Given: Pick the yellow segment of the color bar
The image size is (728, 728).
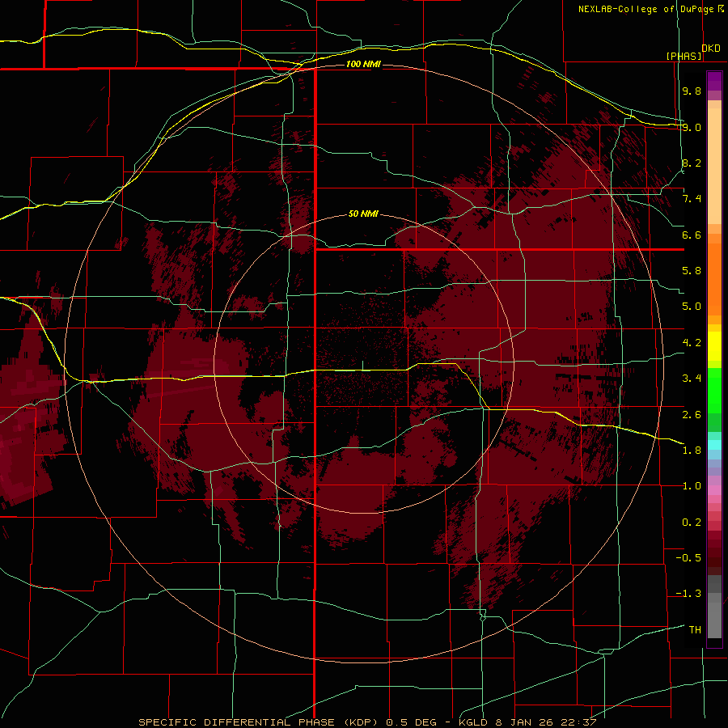Looking at the screenshot, I should click(714, 346).
